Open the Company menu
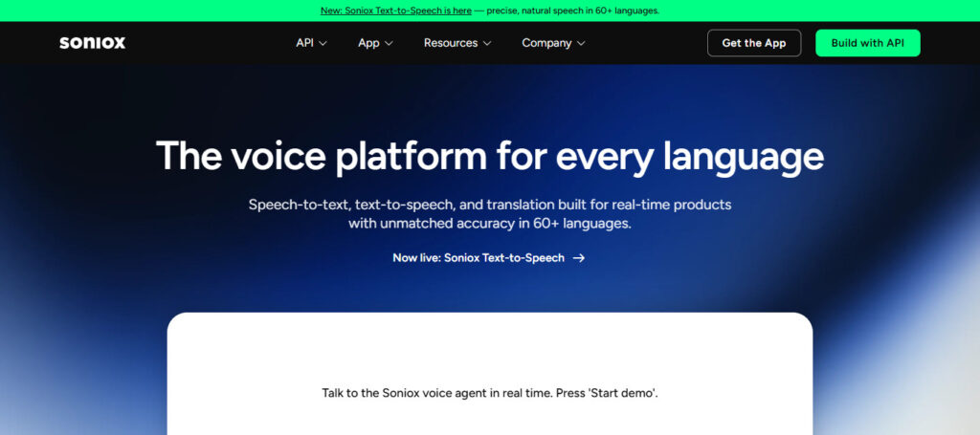The height and width of the screenshot is (435, 980). pyautogui.click(x=554, y=43)
